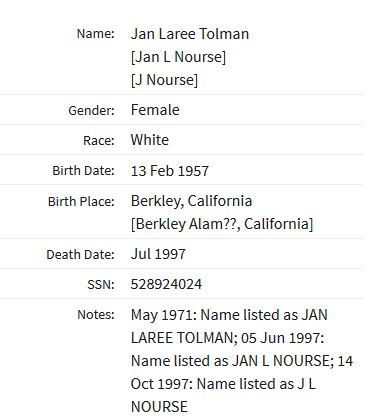Viewport: 369px width, 418px height.
Task: Select the Jul 1997 death date
Action: tap(158, 254)
